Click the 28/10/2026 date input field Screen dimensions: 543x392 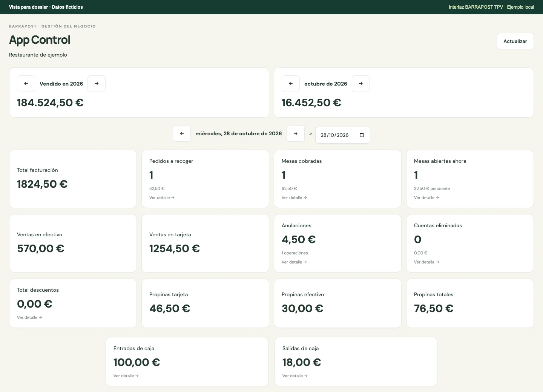point(343,135)
